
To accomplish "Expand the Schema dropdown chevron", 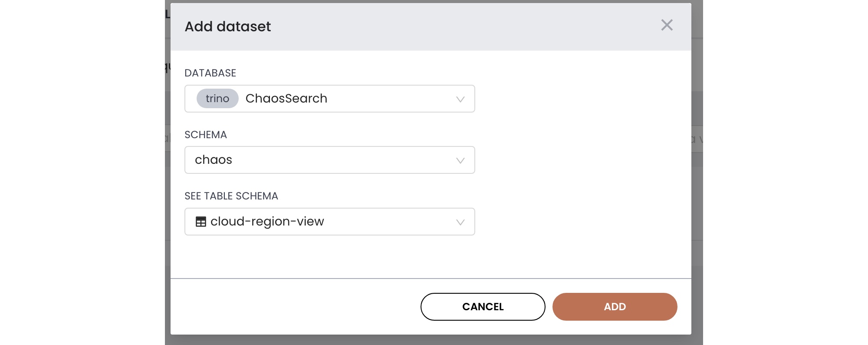I will click(460, 160).
